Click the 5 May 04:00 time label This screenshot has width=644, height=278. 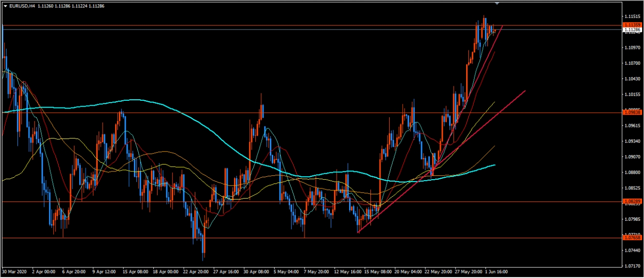(x=285, y=272)
